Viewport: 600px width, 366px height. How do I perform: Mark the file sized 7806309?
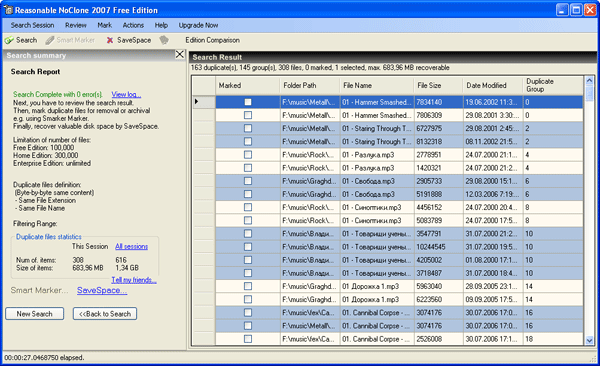tap(248, 115)
